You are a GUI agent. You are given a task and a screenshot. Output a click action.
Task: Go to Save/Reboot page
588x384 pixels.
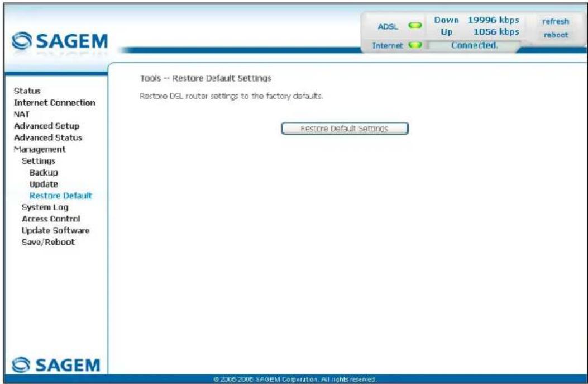[48, 242]
